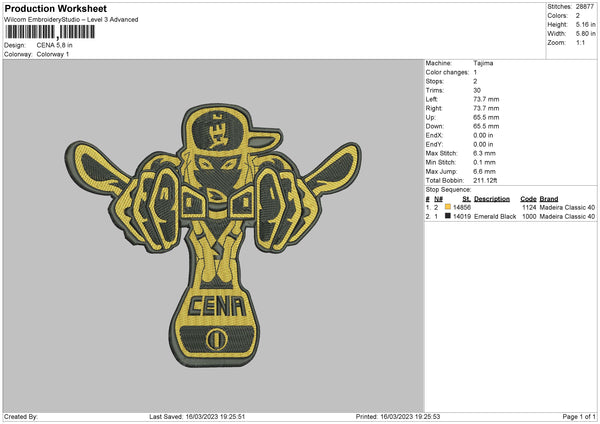Click the 'Brand' column header
Viewport: 600px width, 424px height.
coord(549,199)
